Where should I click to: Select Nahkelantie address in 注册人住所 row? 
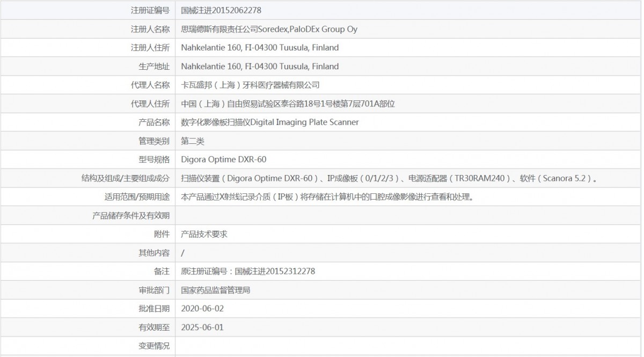coord(260,48)
